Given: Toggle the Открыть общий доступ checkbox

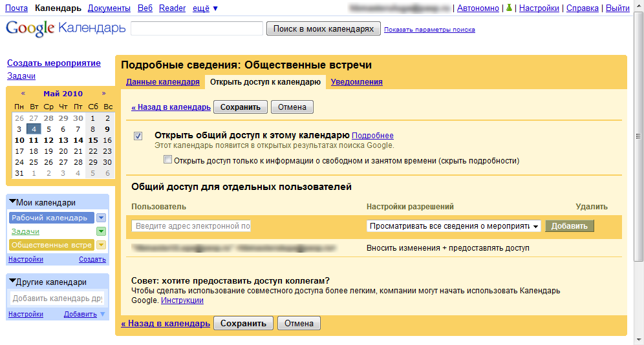Looking at the screenshot, I should (138, 136).
